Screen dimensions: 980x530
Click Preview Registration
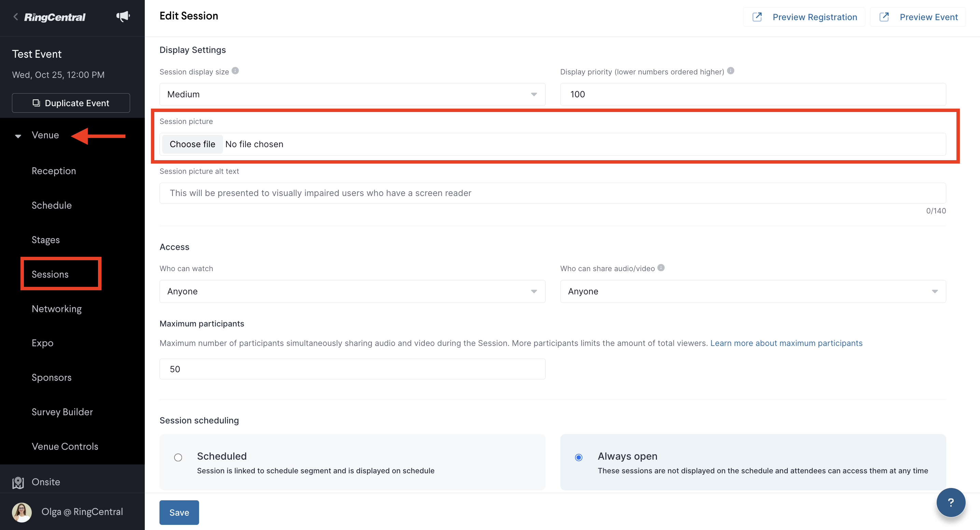point(804,17)
